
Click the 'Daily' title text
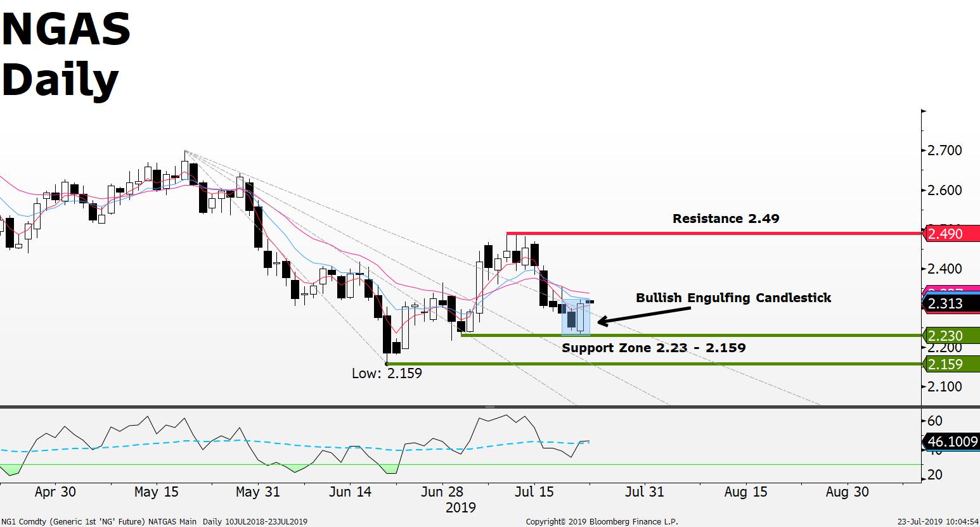tap(60, 81)
